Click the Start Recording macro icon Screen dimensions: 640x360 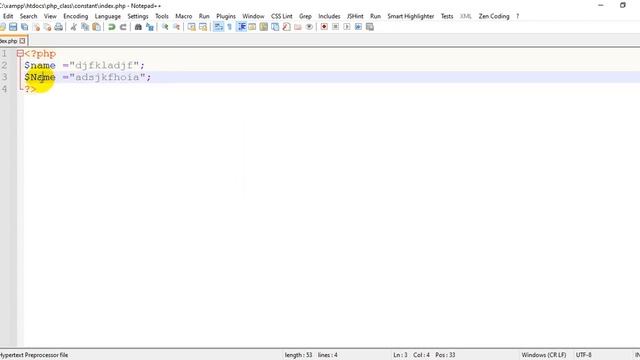324,27
